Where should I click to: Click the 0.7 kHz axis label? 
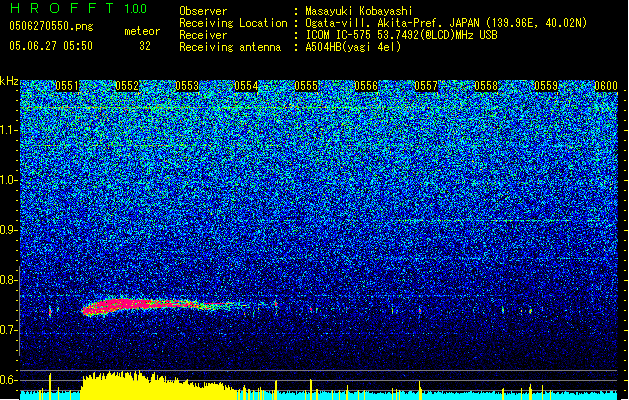coord(9,330)
